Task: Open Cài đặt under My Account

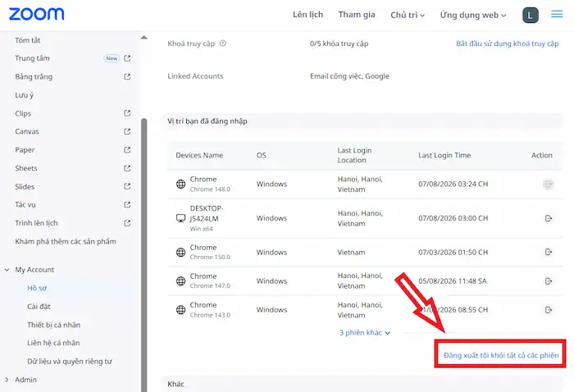Action: point(39,307)
